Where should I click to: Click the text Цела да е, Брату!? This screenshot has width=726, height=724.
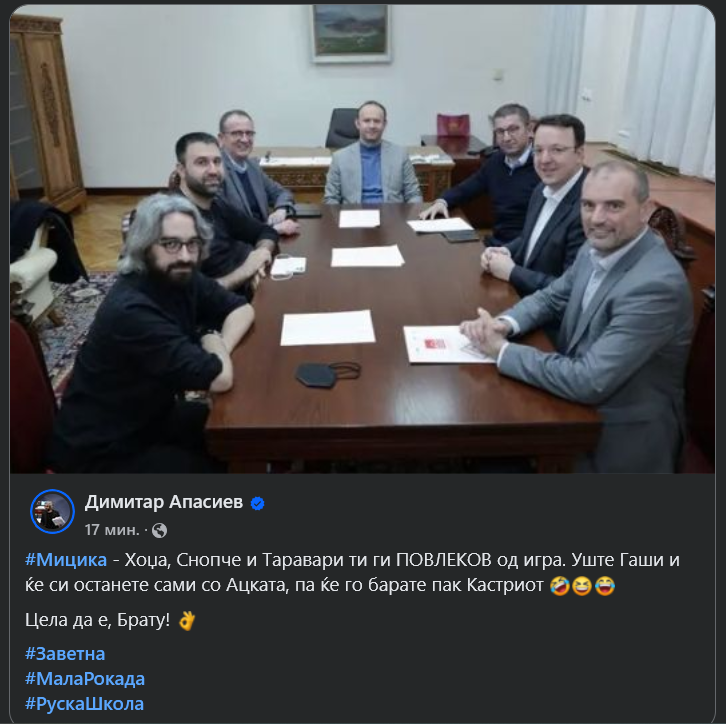tap(97, 620)
